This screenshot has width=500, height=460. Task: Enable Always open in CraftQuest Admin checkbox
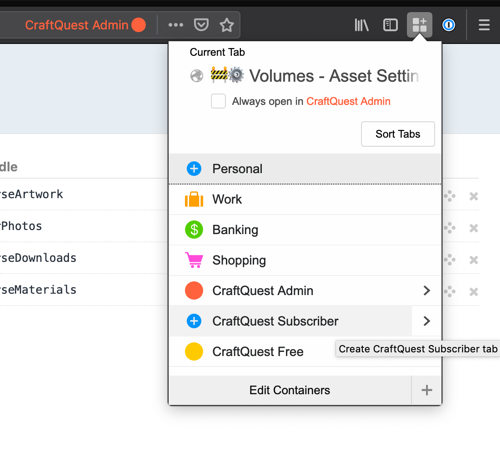coord(218,101)
